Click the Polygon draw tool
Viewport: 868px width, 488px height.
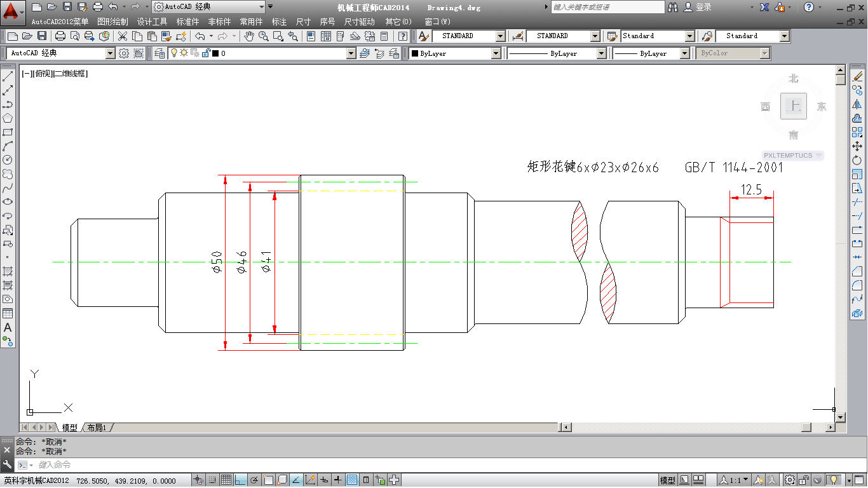(x=8, y=118)
